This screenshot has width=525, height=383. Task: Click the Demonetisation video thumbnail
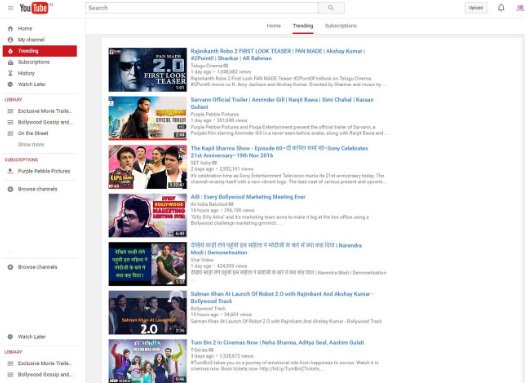point(148,264)
